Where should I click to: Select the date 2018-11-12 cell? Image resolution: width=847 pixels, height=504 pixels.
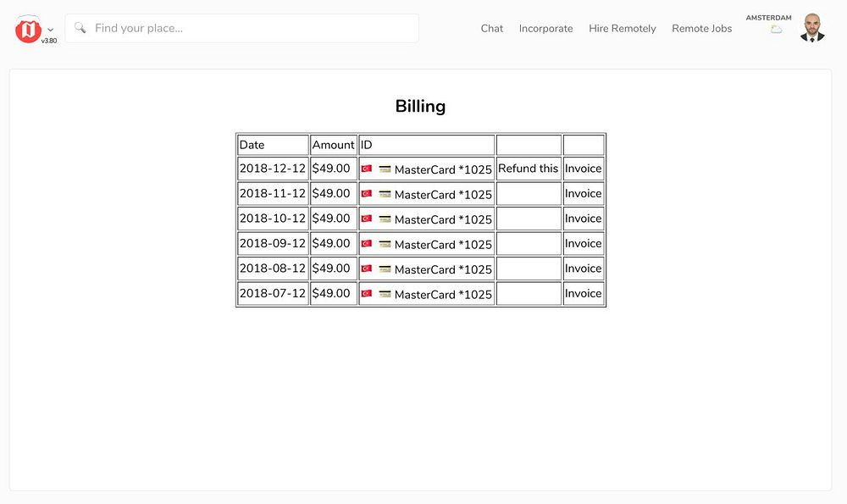tap(273, 193)
